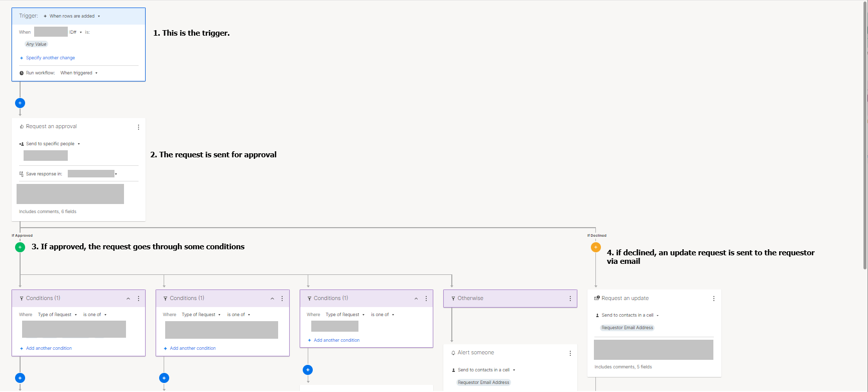
Task: Click the vertical scrollbar on the right edge
Action: [x=865, y=136]
